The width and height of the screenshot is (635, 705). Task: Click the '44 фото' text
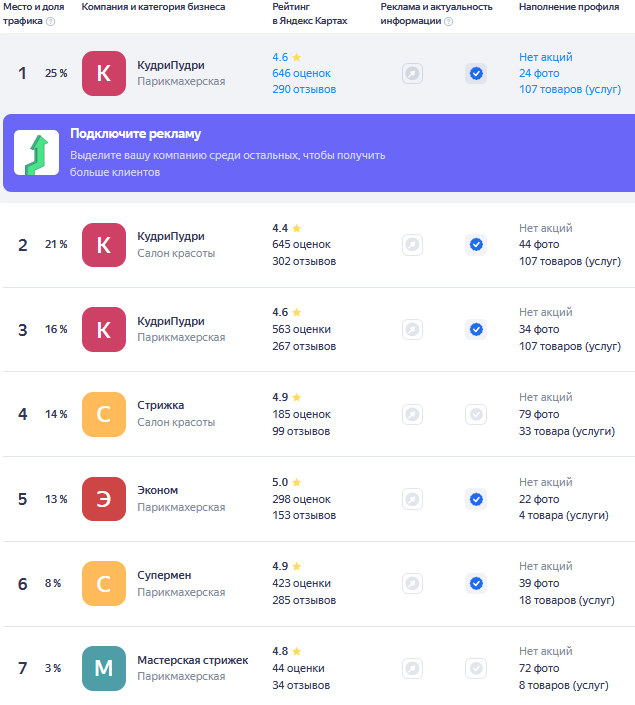[539, 245]
